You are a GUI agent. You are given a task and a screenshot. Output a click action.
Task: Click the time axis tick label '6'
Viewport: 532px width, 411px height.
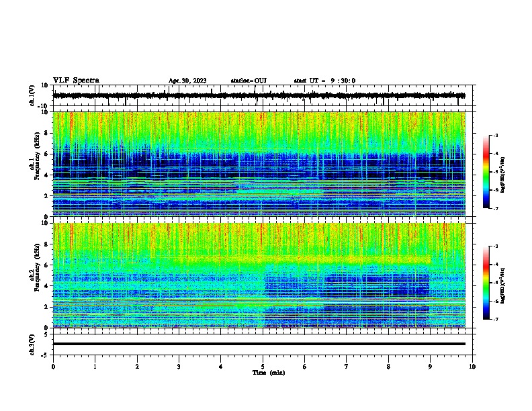305,367
